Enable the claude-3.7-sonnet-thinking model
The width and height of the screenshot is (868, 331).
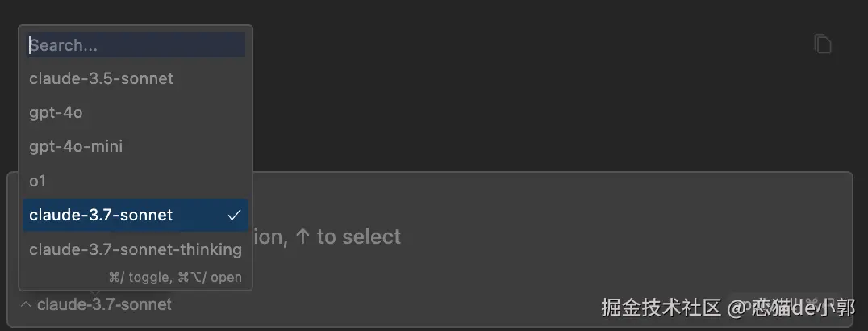tap(136, 249)
